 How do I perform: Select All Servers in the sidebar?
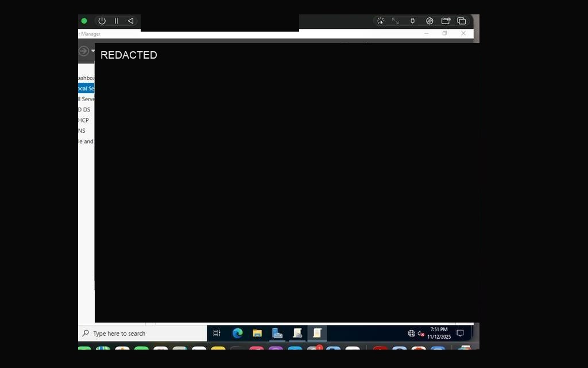tap(86, 99)
